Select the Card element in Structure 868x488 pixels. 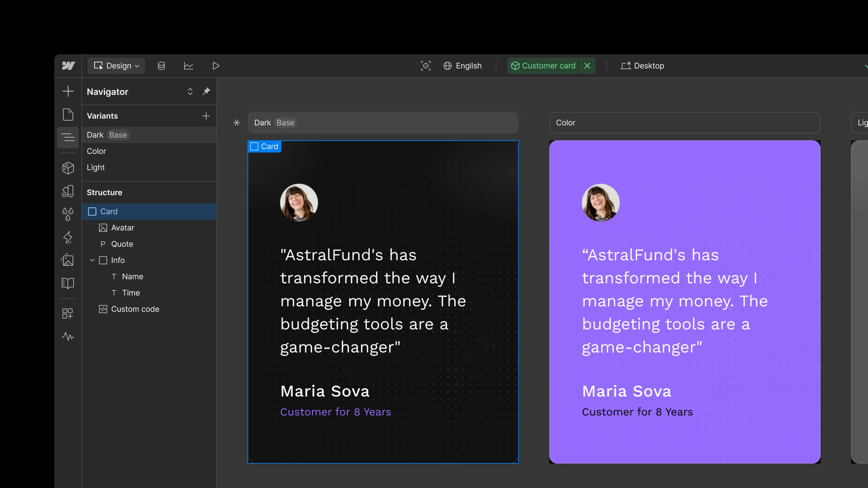click(x=149, y=211)
